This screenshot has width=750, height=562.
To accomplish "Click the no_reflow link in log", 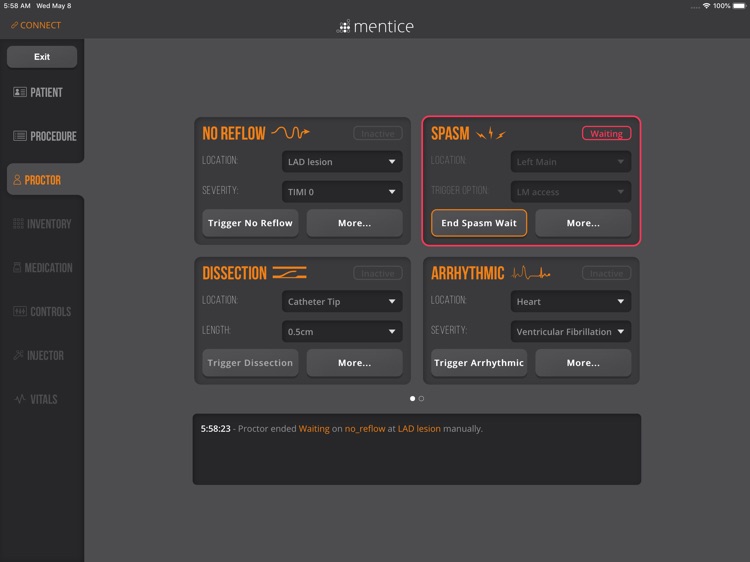I will (364, 429).
